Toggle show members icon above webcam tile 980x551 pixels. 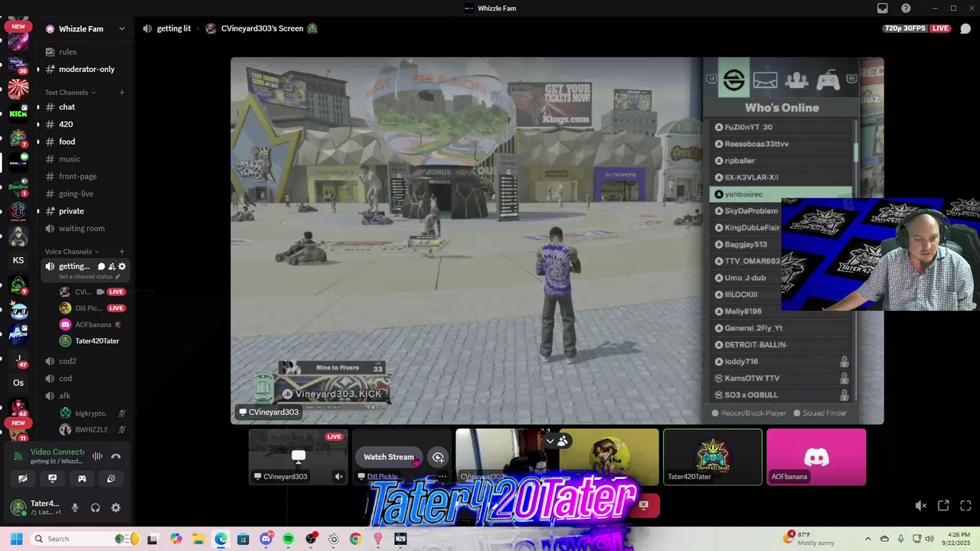click(x=563, y=441)
